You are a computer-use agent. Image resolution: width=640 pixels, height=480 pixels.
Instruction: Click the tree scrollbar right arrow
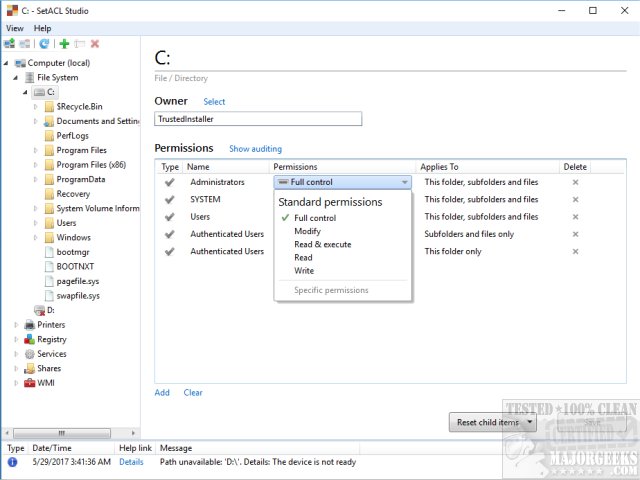133,433
